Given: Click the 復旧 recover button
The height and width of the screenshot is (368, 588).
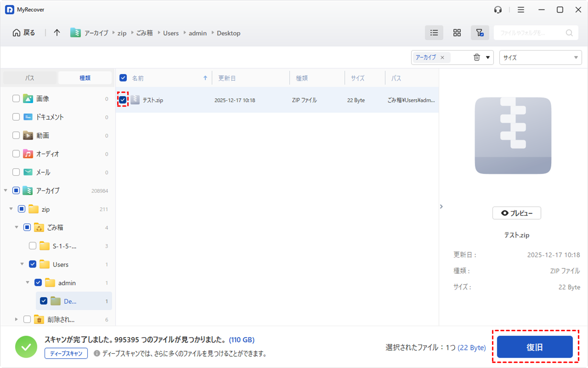Looking at the screenshot, I should click(x=535, y=347).
